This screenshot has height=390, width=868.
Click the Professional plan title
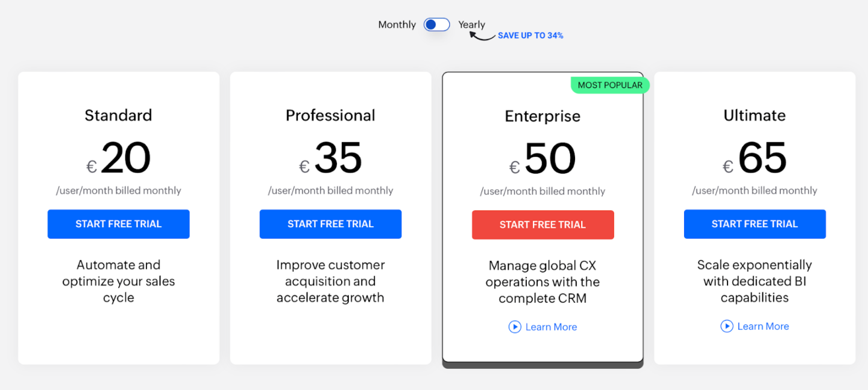pyautogui.click(x=330, y=115)
